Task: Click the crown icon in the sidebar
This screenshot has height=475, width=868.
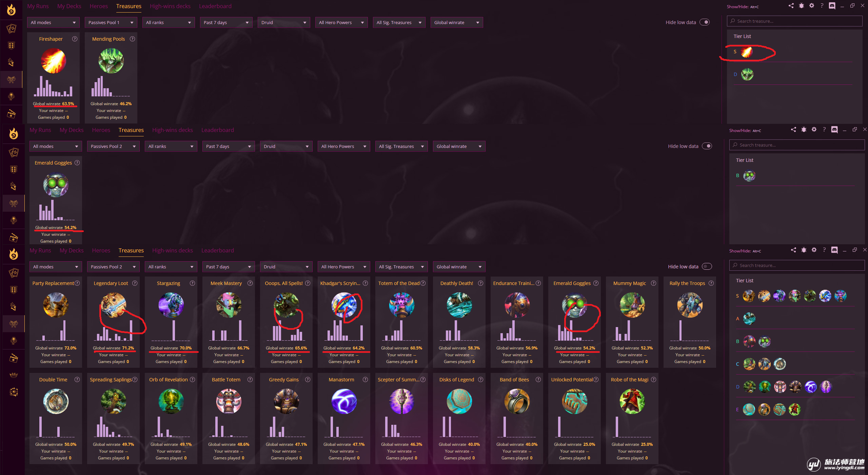Action: [14, 375]
